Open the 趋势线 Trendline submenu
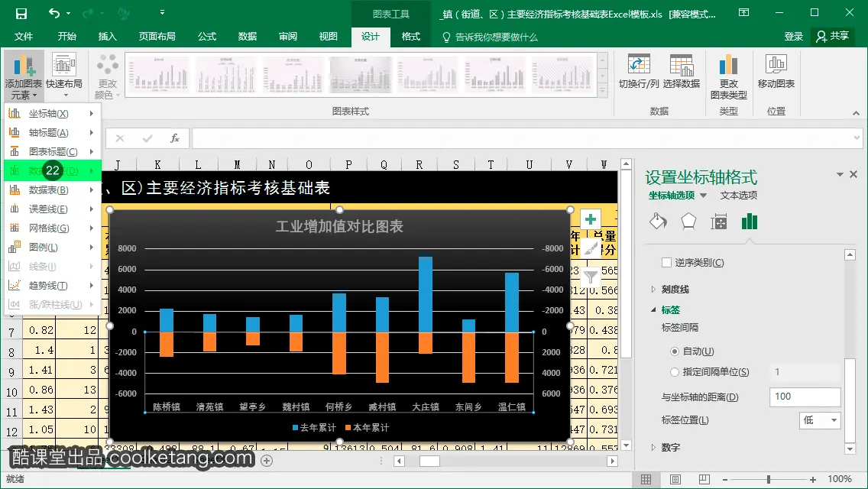Image resolution: width=868 pixels, height=489 pixels. coord(52,286)
